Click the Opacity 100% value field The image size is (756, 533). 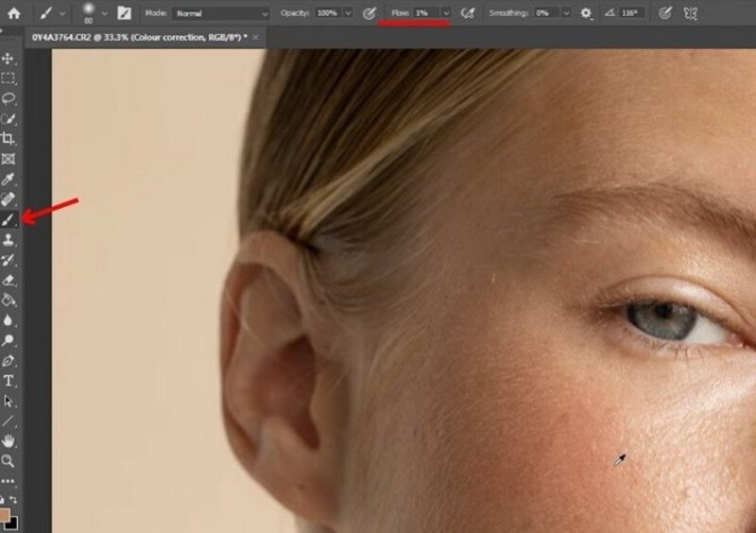click(328, 13)
